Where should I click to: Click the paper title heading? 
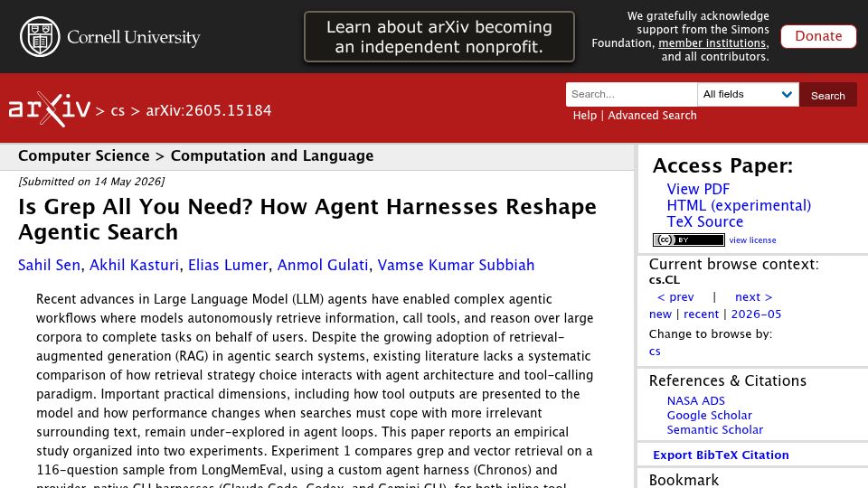(x=307, y=219)
